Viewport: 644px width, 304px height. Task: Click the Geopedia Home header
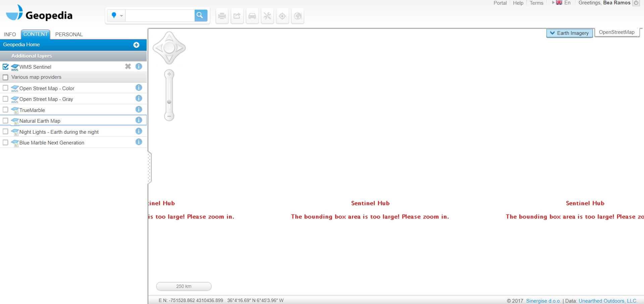tap(73, 45)
